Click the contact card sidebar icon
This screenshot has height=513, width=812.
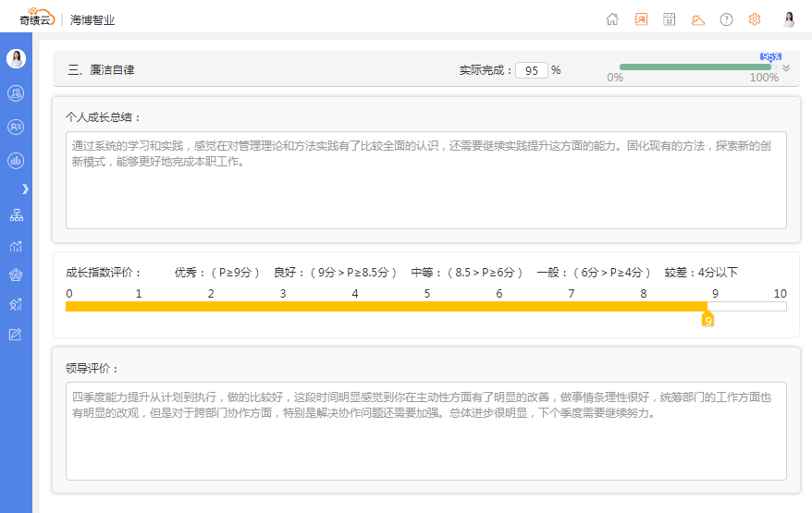coord(16,127)
